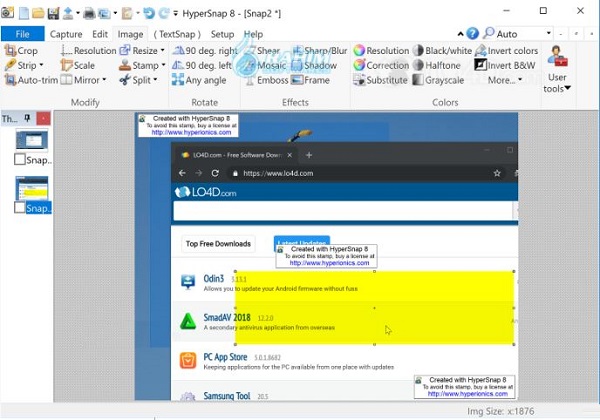Open the Modify group's Resolution tool
The width and height of the screenshot is (600, 420).
coord(88,50)
